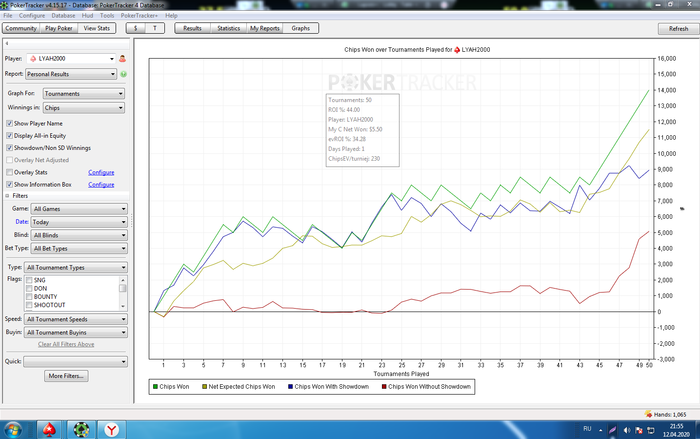Screen dimensions: 700x439
Task: Open the PokerTracker+ menu
Action: [139, 15]
